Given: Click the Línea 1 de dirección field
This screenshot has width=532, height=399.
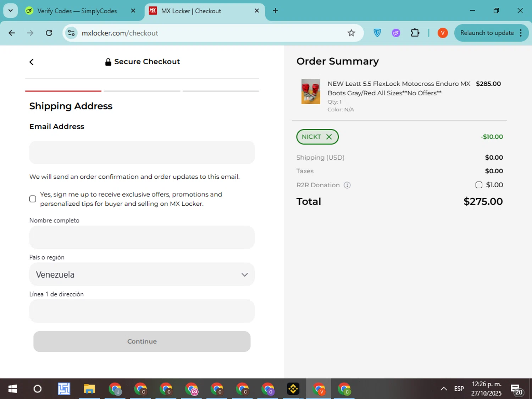Looking at the screenshot, I should pos(142,311).
